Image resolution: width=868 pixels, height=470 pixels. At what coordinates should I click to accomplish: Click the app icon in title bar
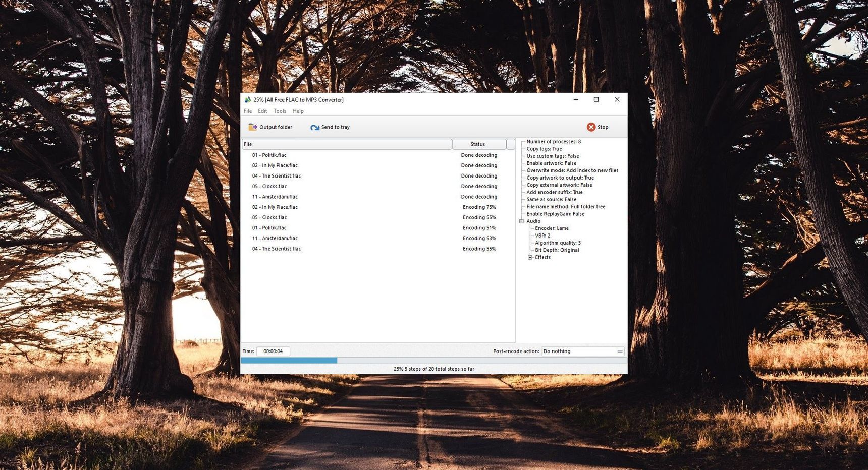click(x=247, y=100)
